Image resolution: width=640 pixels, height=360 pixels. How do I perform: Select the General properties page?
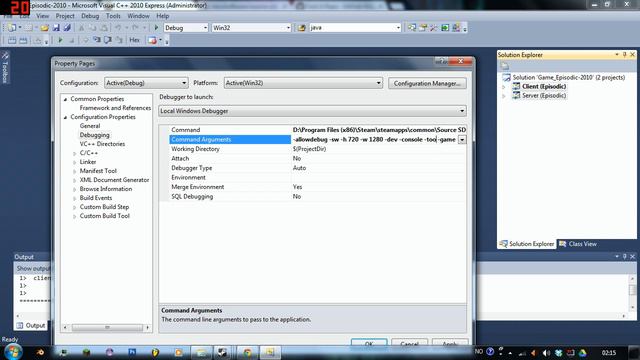90,126
